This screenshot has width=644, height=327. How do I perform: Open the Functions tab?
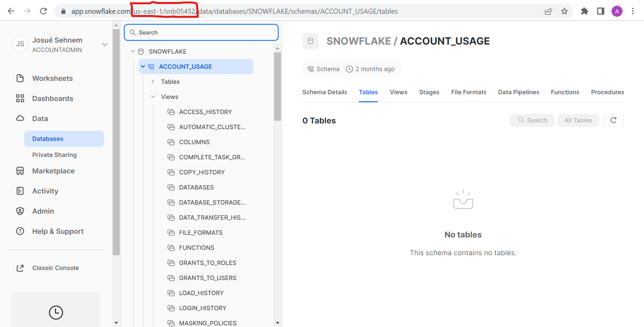tap(565, 92)
